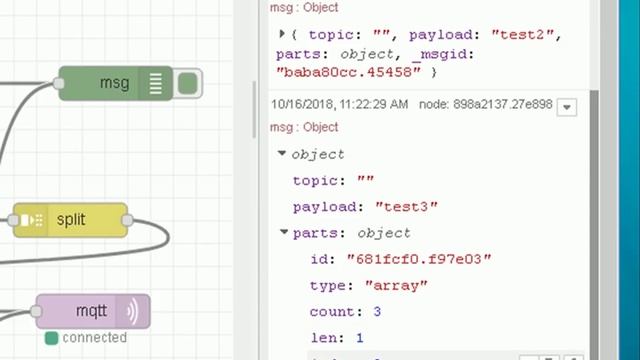Expand the collapsed test2 message object

coord(282,34)
